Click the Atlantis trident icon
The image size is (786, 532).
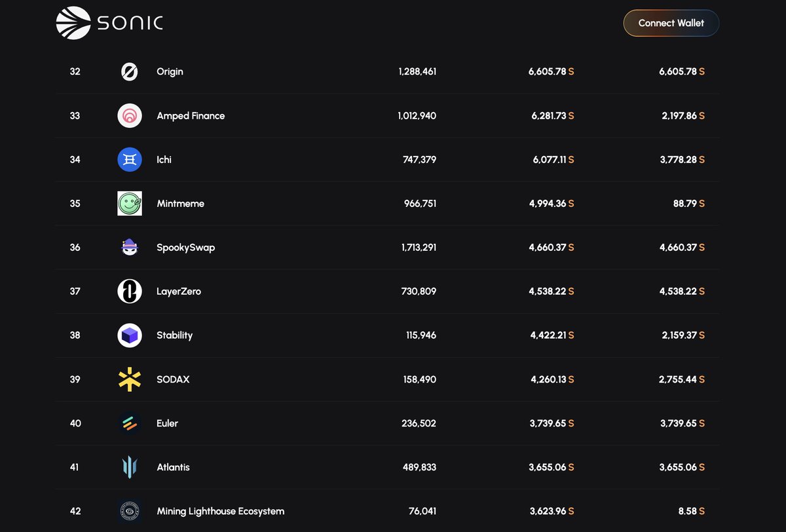130,466
